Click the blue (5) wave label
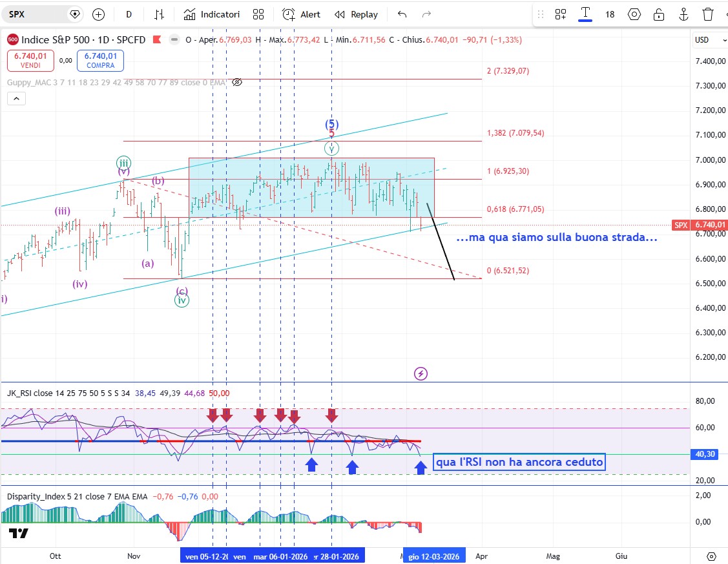 (x=331, y=124)
